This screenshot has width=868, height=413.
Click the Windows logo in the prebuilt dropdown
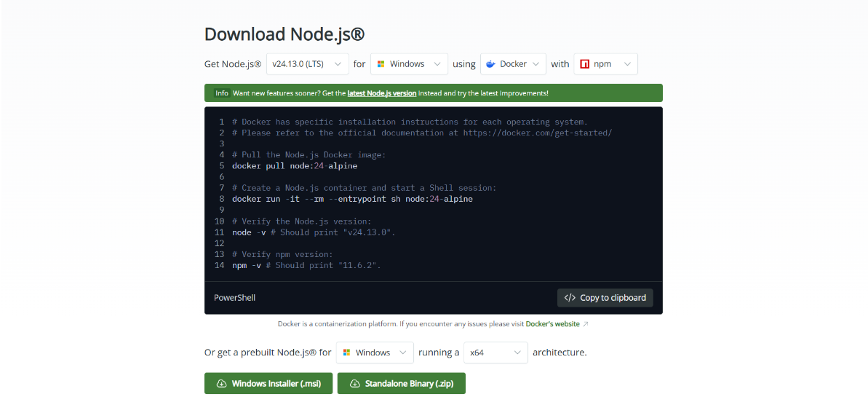tap(346, 353)
